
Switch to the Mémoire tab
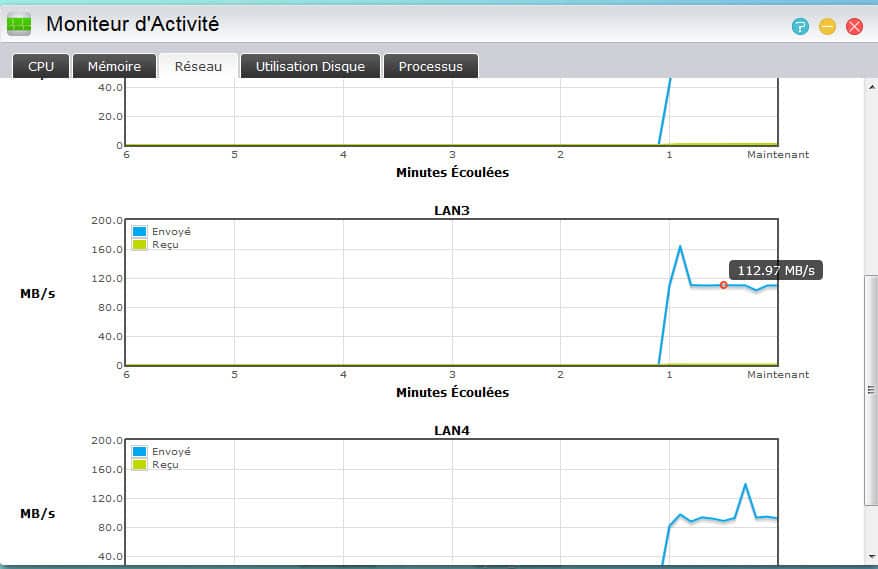tap(114, 66)
